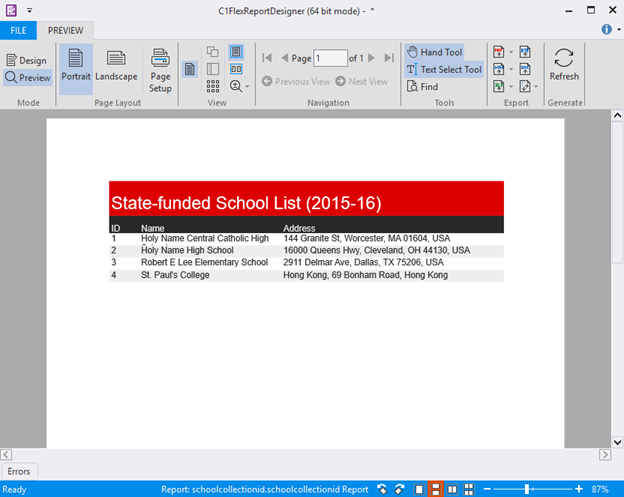Open the zoom magnifier dropdown arrow

coord(247,86)
